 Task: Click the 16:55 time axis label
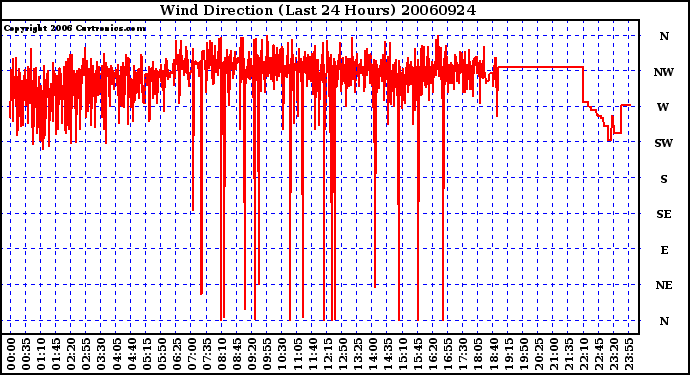(448, 354)
